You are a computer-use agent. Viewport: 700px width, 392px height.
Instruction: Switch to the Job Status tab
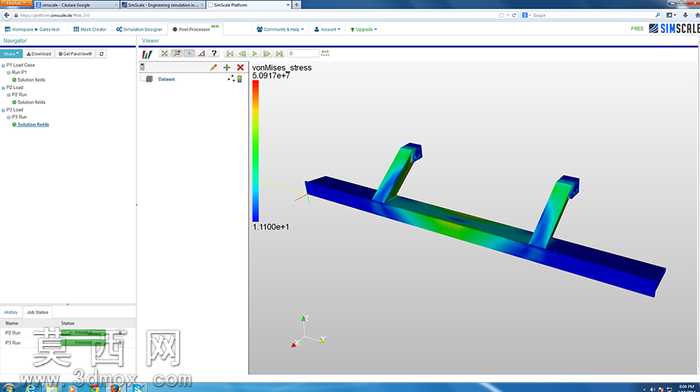point(37,312)
